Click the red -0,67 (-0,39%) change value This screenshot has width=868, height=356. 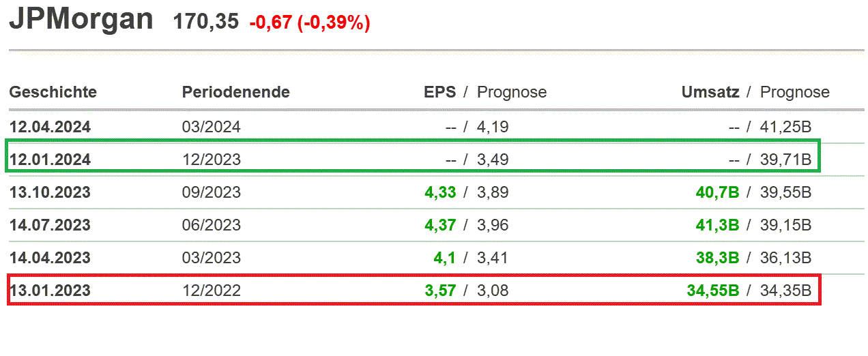(310, 23)
